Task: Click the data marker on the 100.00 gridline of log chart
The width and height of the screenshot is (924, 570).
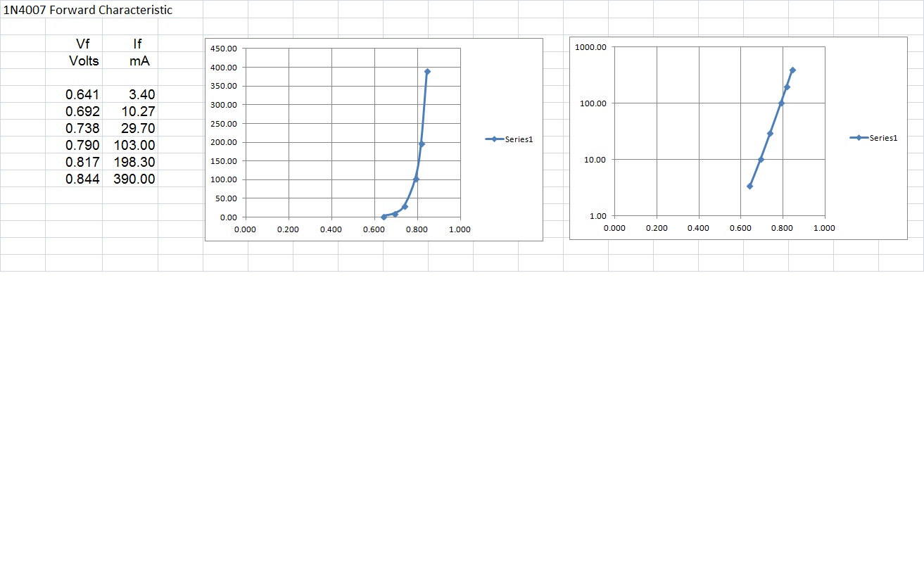Action: coord(780,103)
